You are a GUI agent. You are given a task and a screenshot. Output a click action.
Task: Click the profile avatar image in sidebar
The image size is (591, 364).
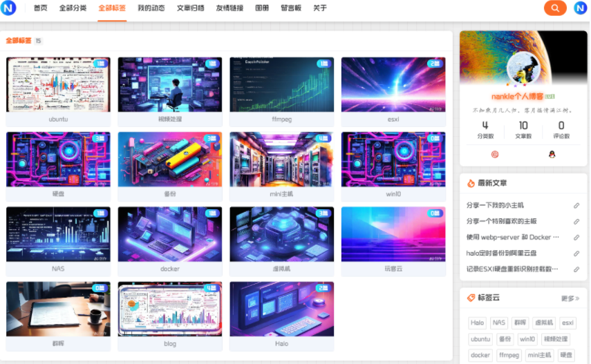coord(523,68)
